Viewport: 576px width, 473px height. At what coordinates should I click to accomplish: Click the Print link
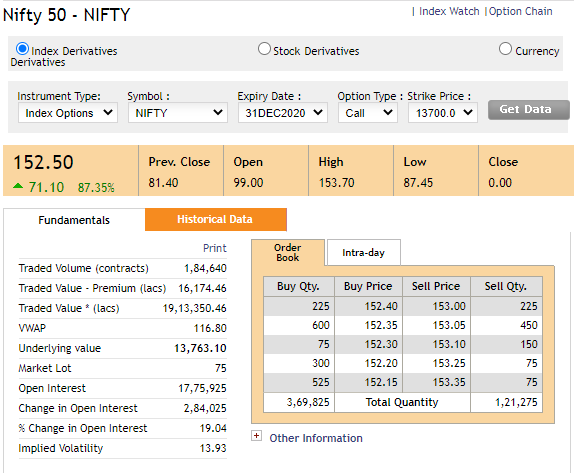pos(215,248)
